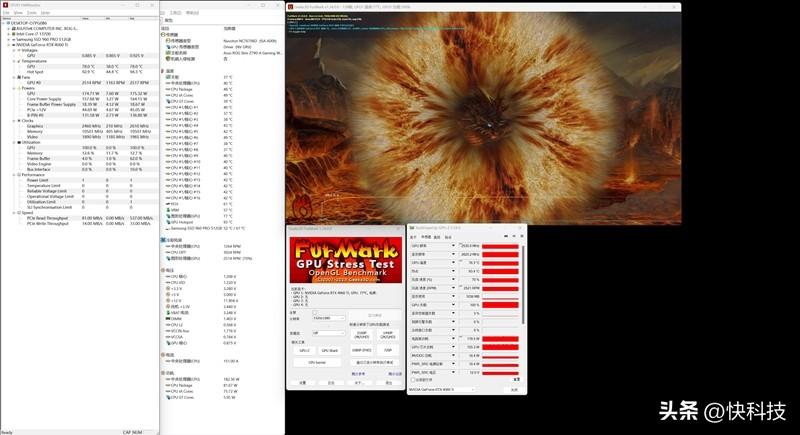
Task: Expand the Intel Core i7 13700 node
Action: [x=9, y=34]
